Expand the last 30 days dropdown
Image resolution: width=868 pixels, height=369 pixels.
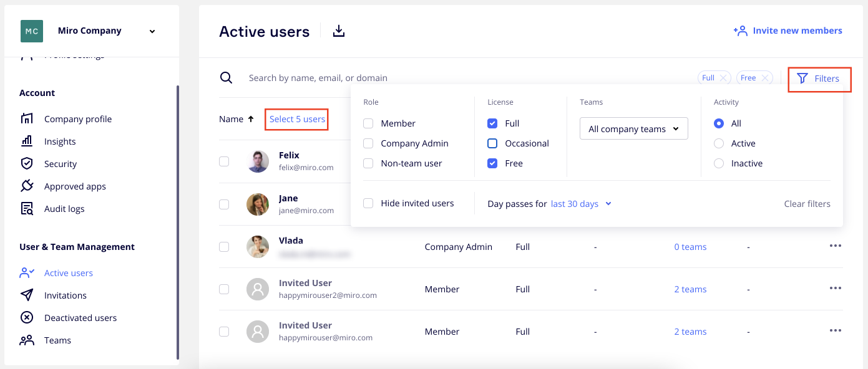pyautogui.click(x=580, y=204)
